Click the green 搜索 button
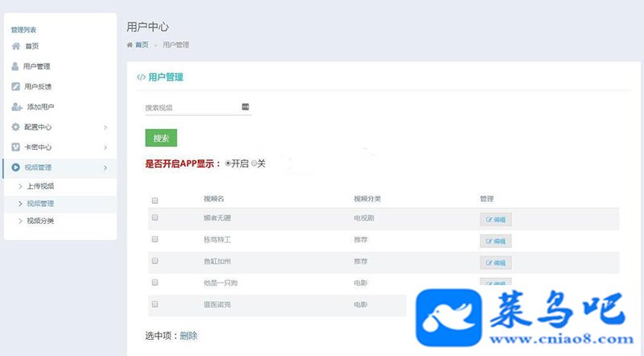This screenshot has height=356, width=644. [x=161, y=138]
